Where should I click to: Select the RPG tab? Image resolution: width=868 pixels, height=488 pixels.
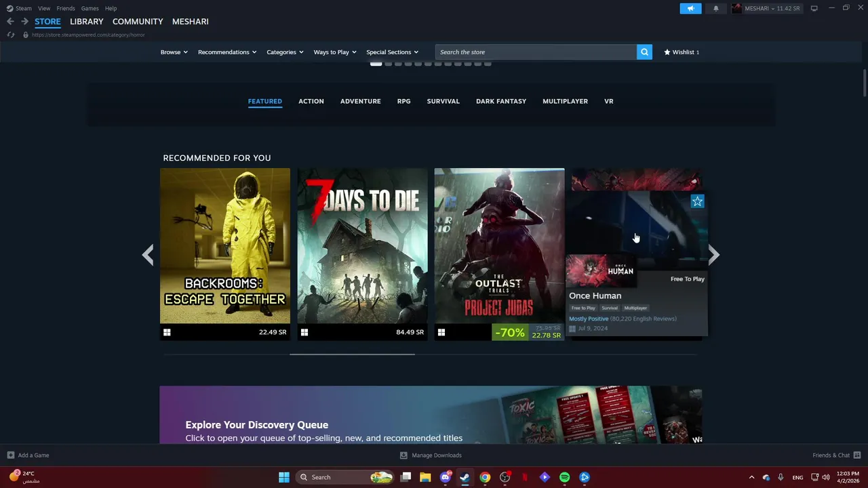403,101
